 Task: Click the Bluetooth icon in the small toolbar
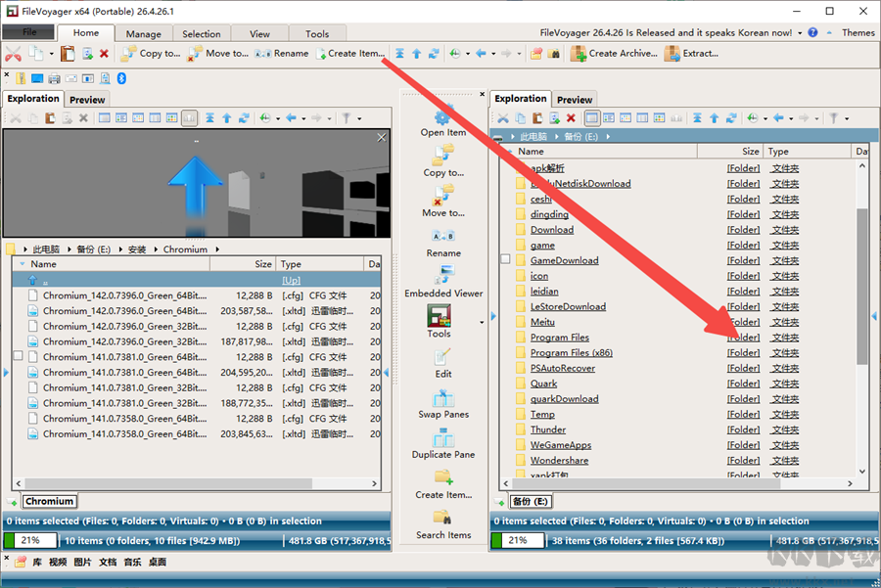pyautogui.click(x=121, y=78)
